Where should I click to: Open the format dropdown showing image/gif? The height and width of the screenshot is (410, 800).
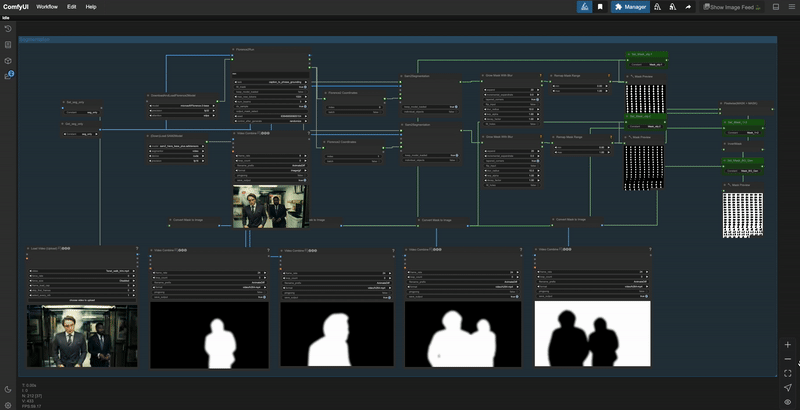[x=270, y=170]
